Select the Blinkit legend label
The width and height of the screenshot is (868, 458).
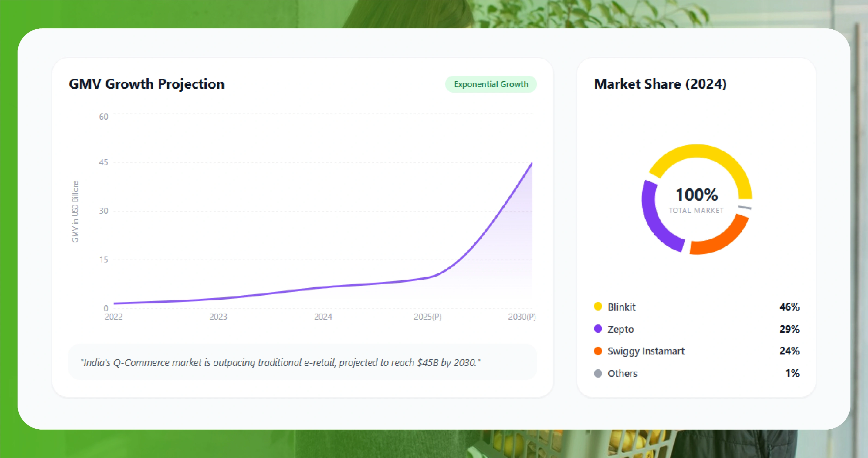621,307
